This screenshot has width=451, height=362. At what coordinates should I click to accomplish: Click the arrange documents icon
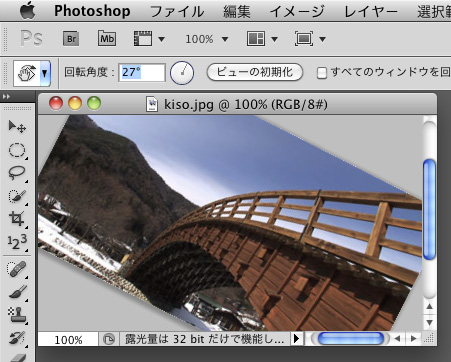click(x=256, y=39)
